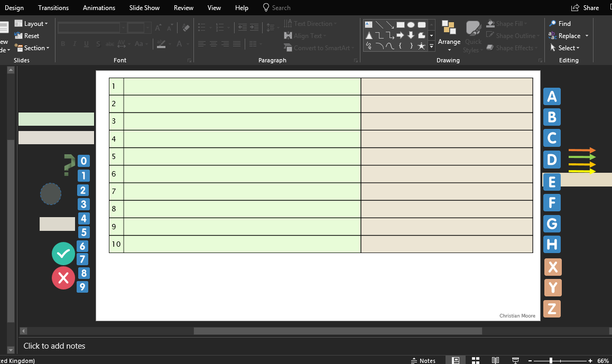This screenshot has height=364, width=612.
Task: Toggle the Notes pane button
Action: tap(423, 360)
